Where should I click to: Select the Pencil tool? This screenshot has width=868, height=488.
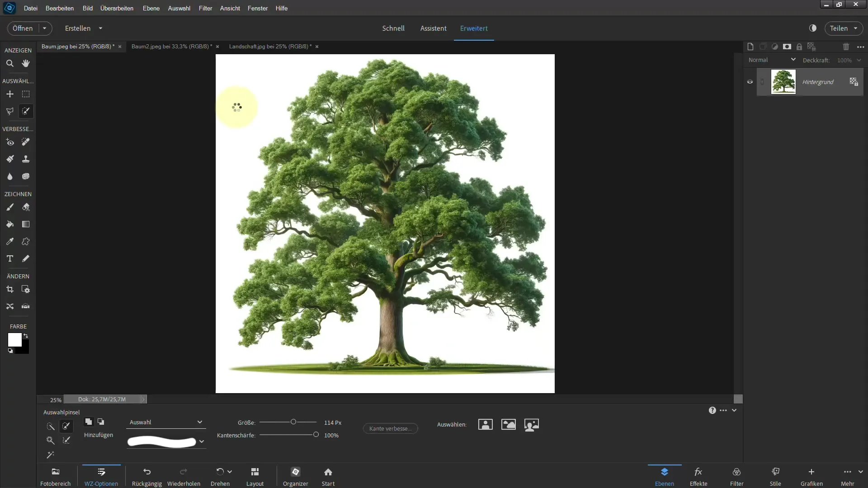tap(26, 258)
